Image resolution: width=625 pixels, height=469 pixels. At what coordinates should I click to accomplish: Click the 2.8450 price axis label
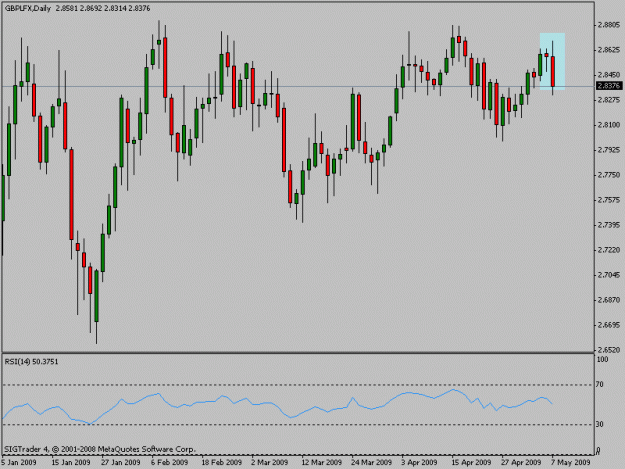point(609,75)
